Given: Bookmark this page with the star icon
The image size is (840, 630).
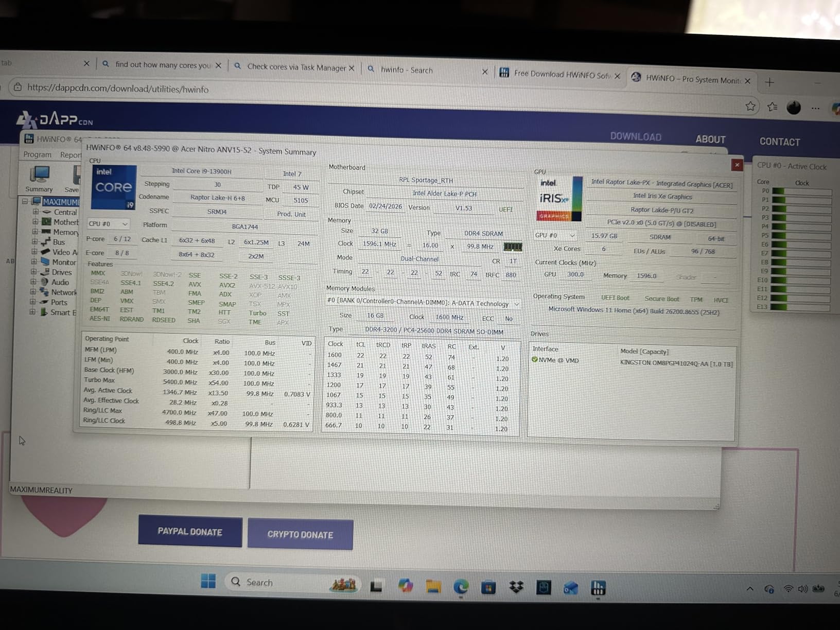Looking at the screenshot, I should coord(750,106).
